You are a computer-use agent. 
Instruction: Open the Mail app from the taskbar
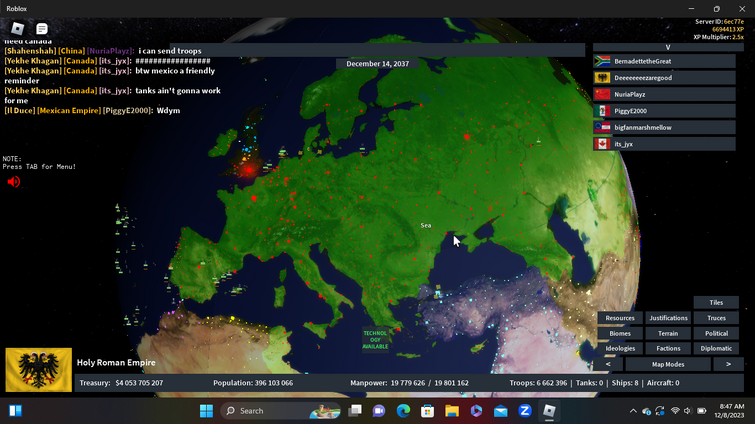click(x=500, y=411)
